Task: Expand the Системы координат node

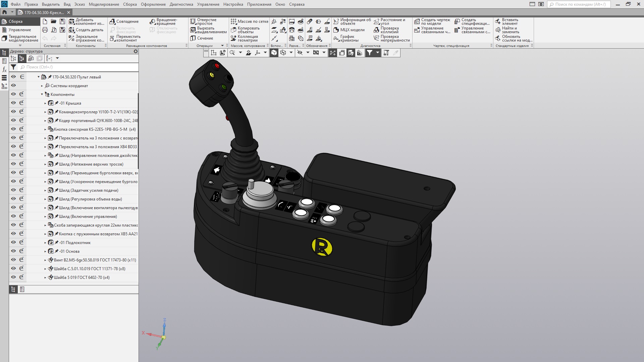Action: (42, 86)
